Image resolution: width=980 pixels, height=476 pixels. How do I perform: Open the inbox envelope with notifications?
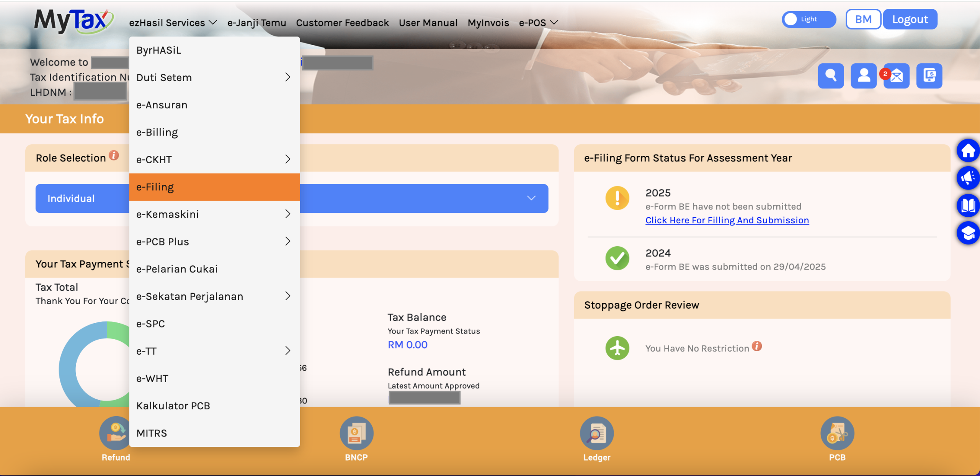(896, 76)
